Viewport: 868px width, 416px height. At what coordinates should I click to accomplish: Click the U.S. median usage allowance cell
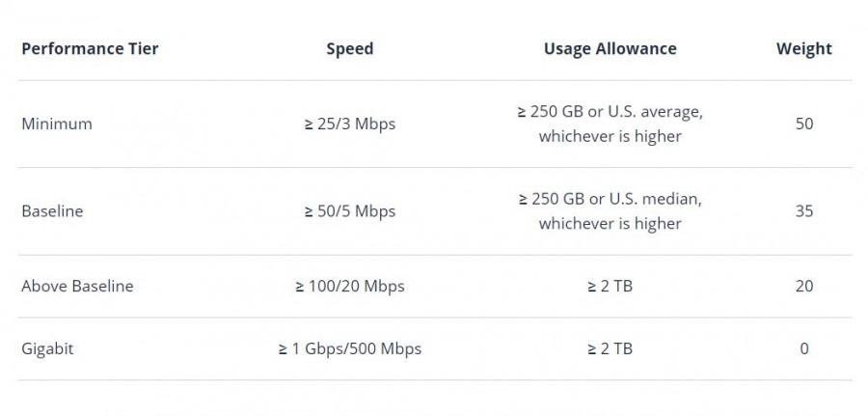610,210
